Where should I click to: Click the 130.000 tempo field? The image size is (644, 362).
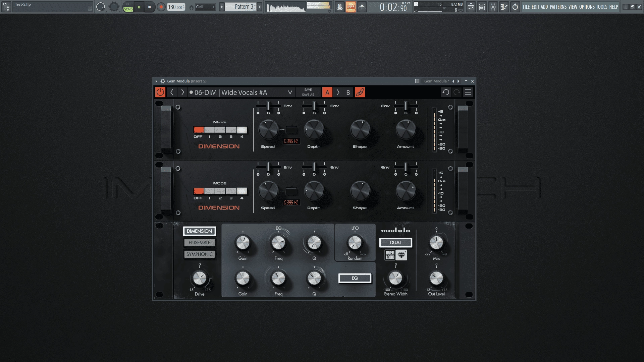pyautogui.click(x=176, y=7)
